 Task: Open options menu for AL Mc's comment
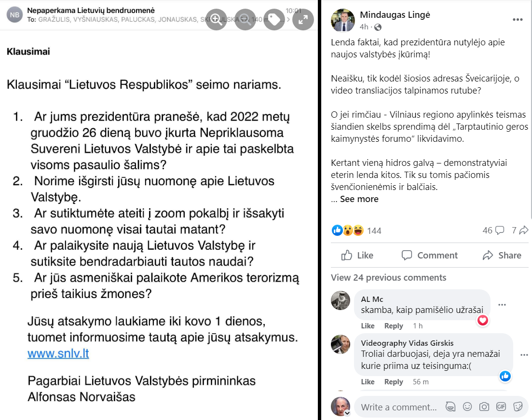click(502, 305)
